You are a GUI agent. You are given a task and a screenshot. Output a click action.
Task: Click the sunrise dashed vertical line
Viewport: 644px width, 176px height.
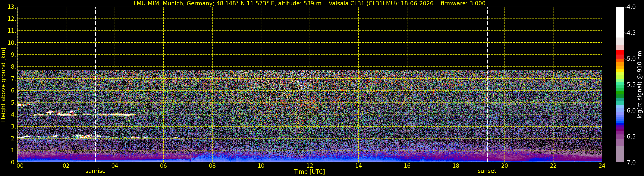pos(95,85)
